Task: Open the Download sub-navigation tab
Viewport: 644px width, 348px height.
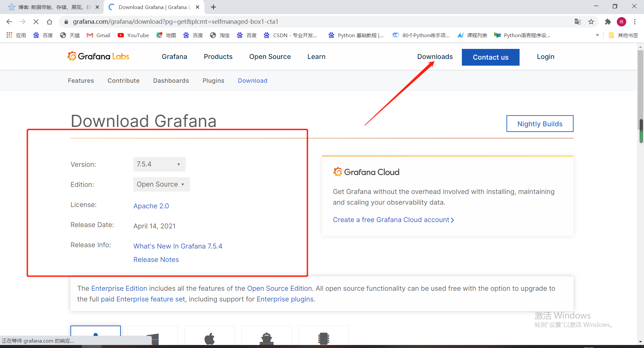Action: [x=253, y=81]
